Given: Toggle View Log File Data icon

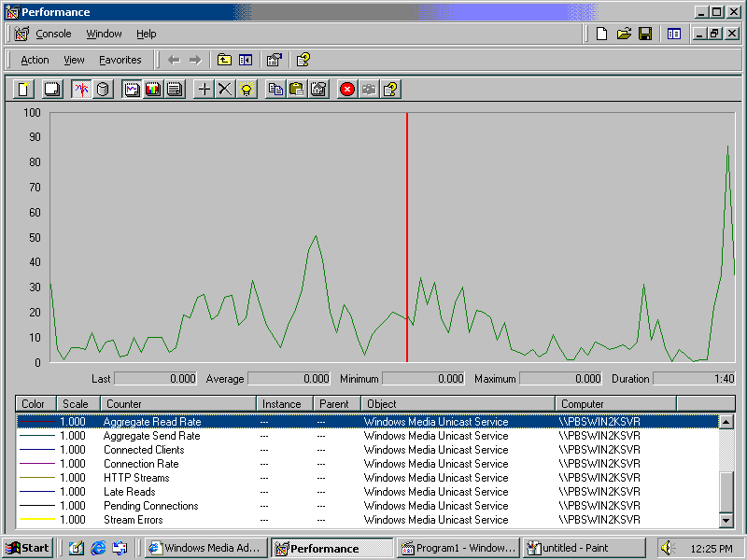Looking at the screenshot, I should [103, 89].
